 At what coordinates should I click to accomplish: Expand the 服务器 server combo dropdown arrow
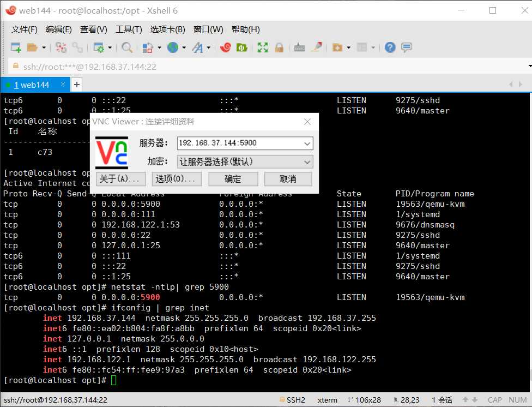click(307, 143)
